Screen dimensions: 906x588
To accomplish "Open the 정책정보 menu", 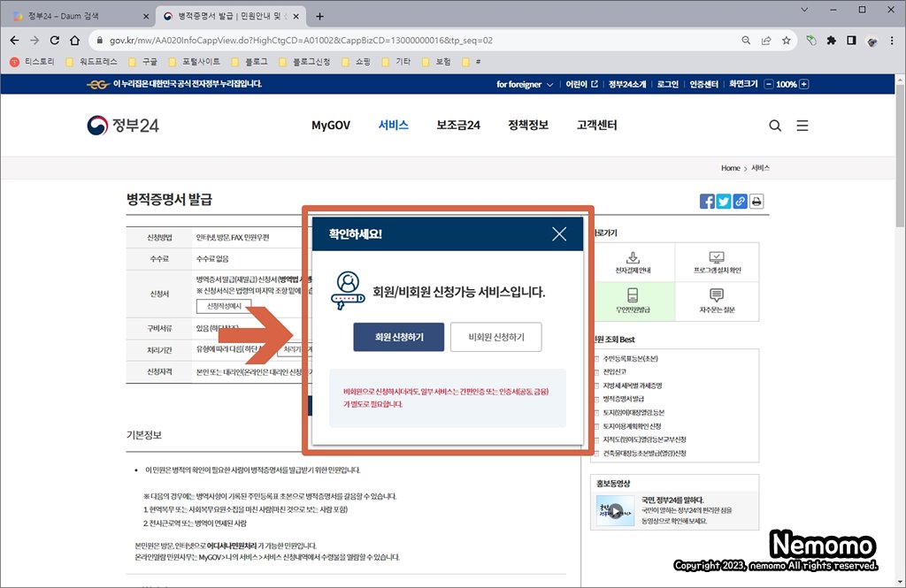I will click(x=528, y=125).
